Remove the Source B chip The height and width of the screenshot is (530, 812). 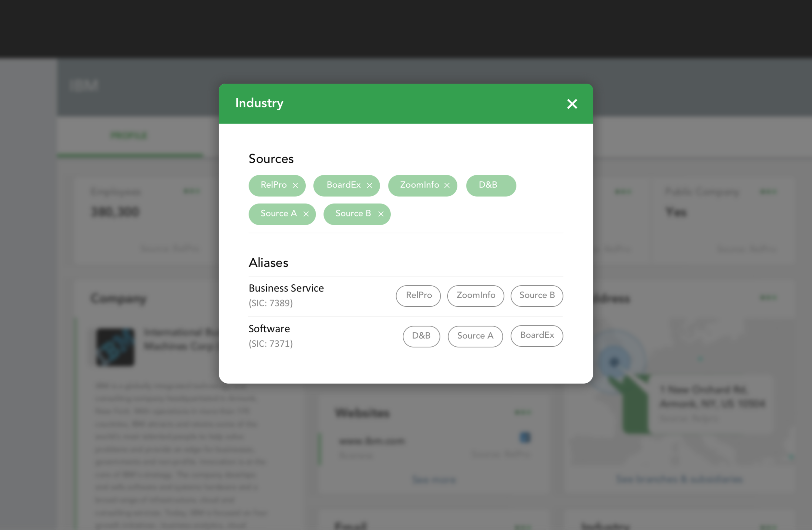click(381, 214)
